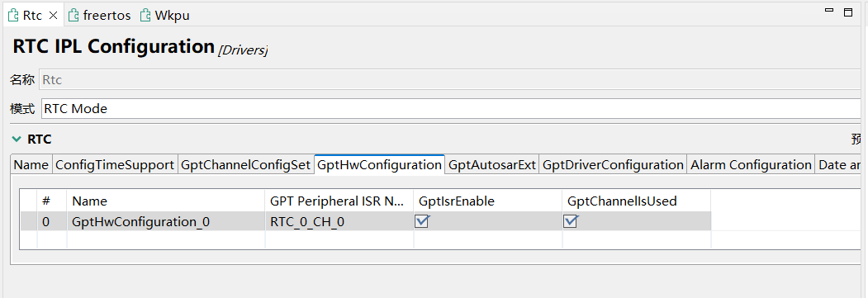Click the Rtc name input field
The height and width of the screenshot is (298, 868).
click(x=451, y=79)
